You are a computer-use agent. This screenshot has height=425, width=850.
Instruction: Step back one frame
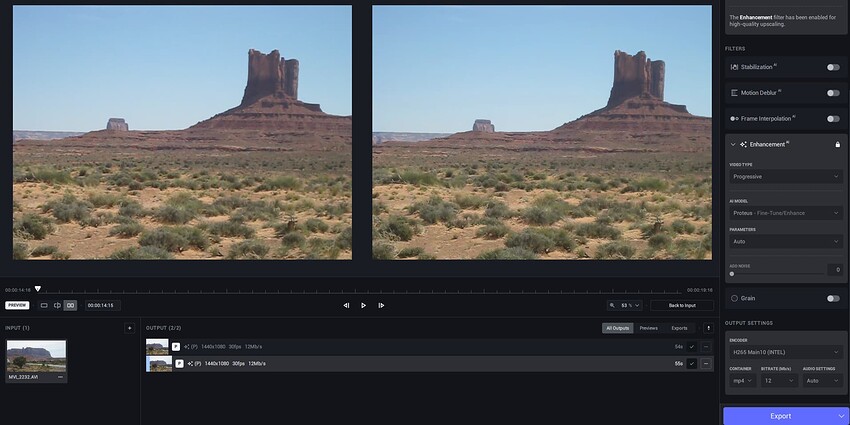[x=346, y=305]
